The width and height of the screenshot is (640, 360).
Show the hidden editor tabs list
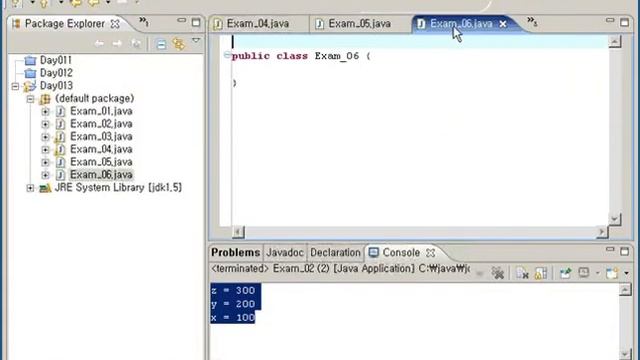[532, 21]
